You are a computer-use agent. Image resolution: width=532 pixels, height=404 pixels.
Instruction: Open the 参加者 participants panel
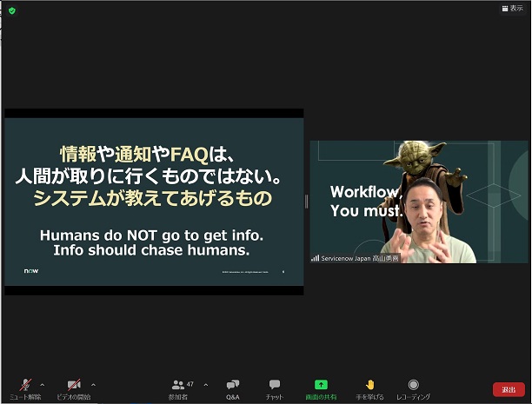pos(178,389)
